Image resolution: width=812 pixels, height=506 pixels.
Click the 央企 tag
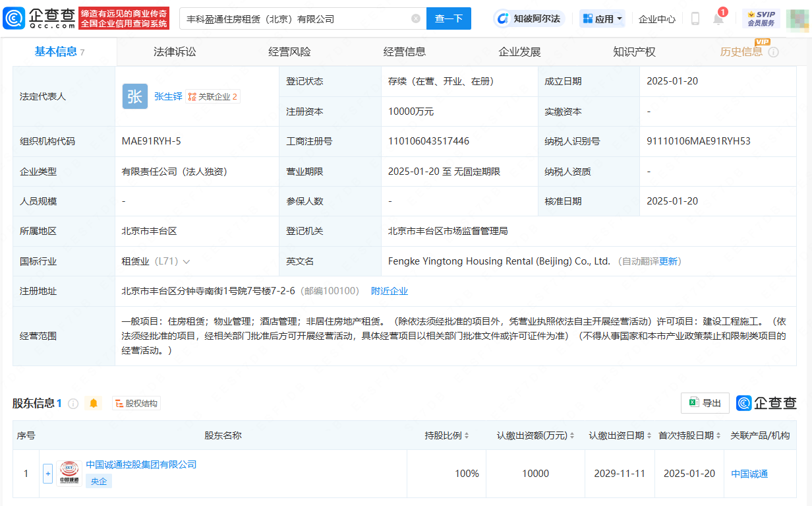(99, 481)
